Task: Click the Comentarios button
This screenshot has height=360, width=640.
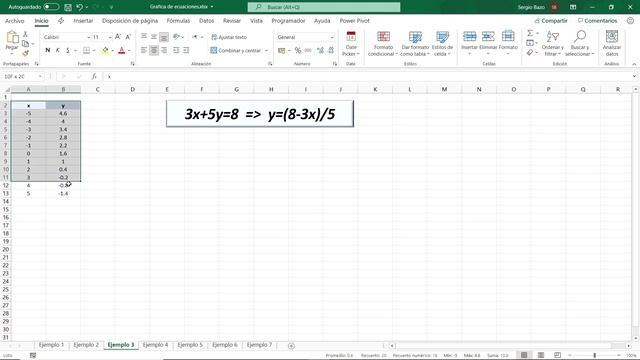Action: click(598, 21)
